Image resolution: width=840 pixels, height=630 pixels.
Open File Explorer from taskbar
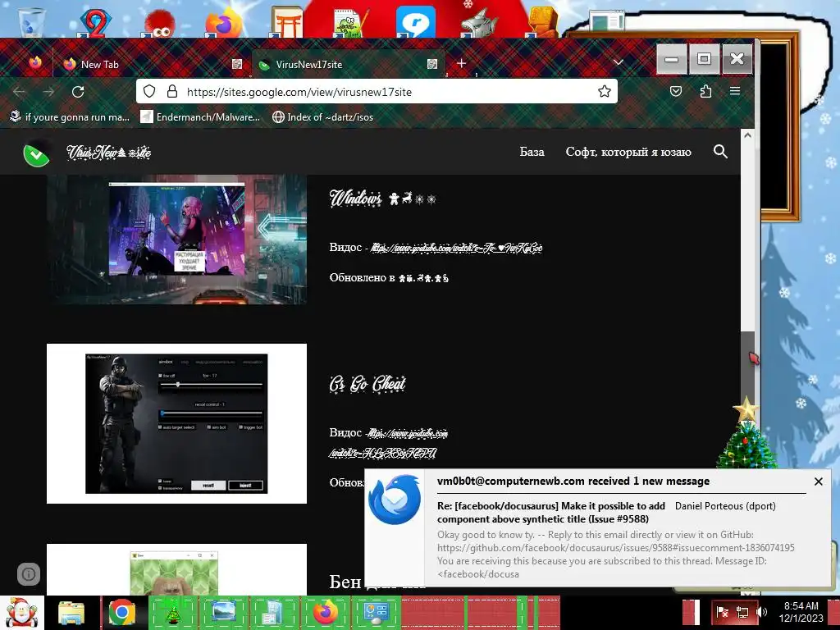click(71, 614)
